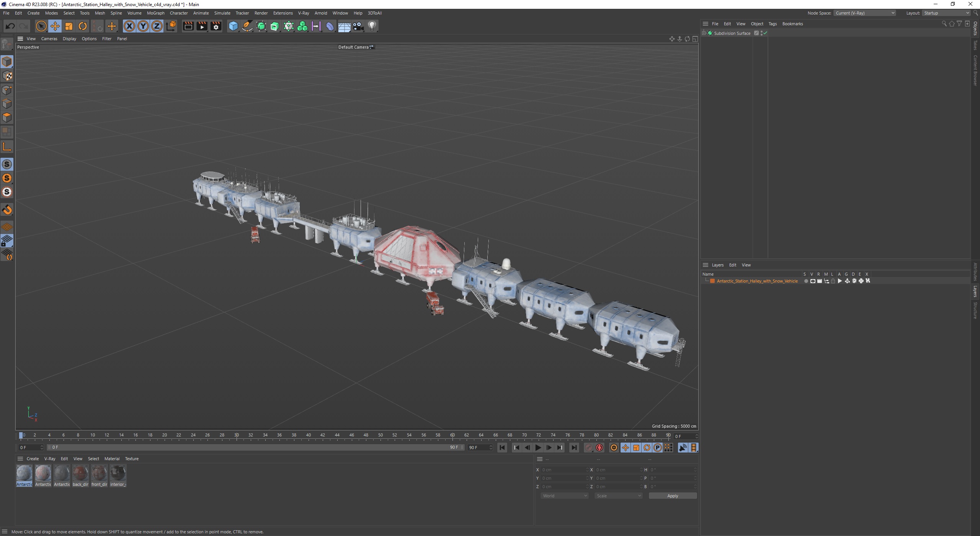The image size is (980, 536).
Task: Render the current view
Action: (188, 26)
